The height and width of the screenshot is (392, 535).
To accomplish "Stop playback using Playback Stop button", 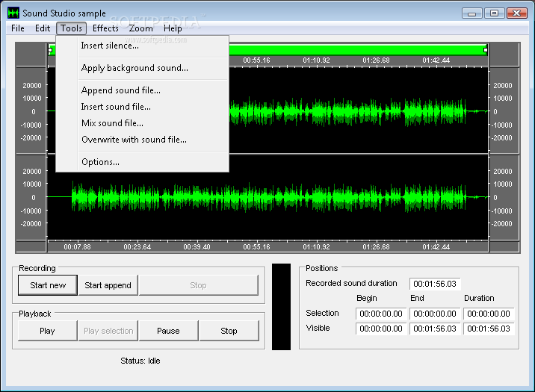I will click(229, 331).
